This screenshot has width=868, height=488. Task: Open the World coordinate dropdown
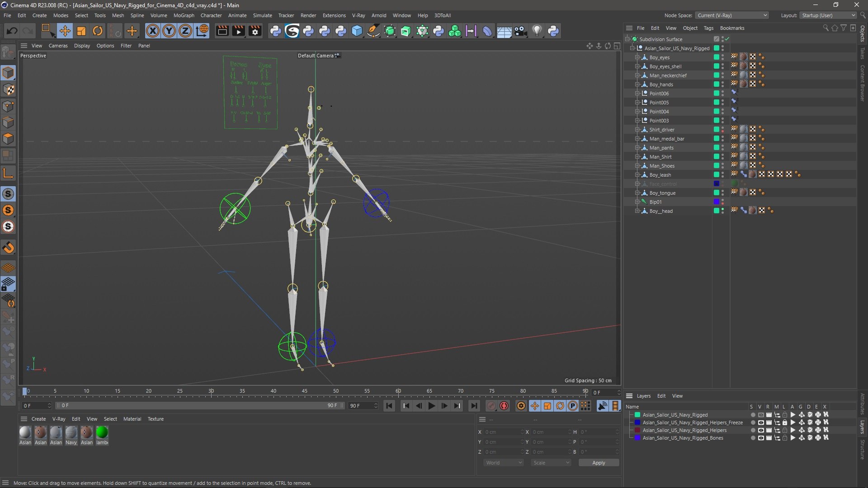tap(504, 463)
